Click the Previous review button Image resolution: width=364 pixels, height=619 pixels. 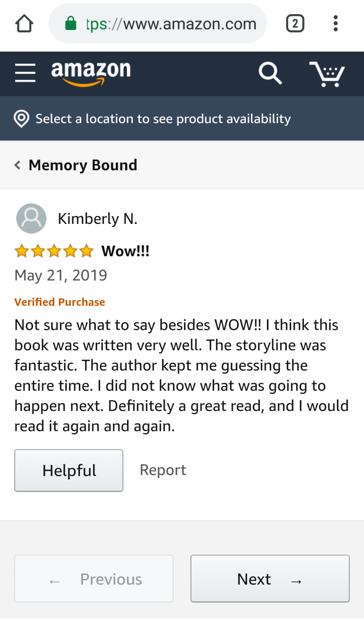[x=94, y=578]
